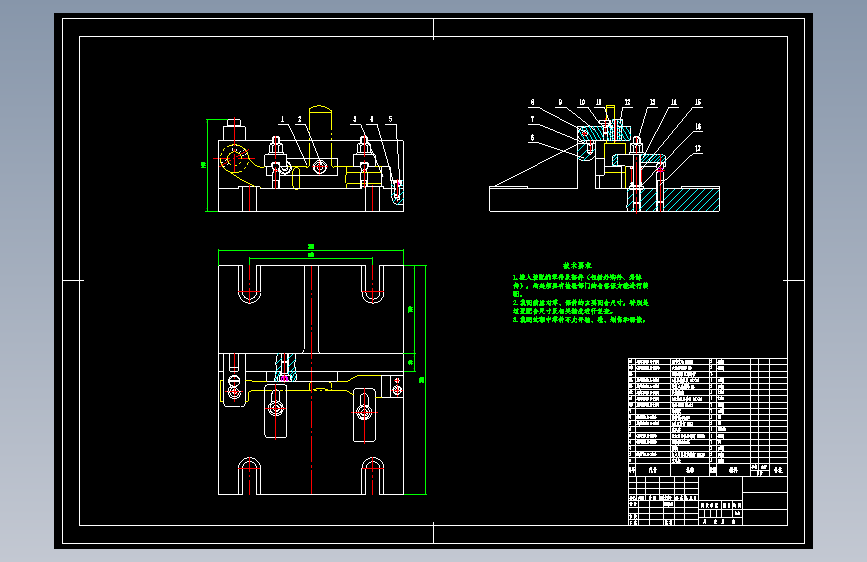Pick the lower-left U-slot in the plan view
The height and width of the screenshot is (562, 867).
point(249,476)
